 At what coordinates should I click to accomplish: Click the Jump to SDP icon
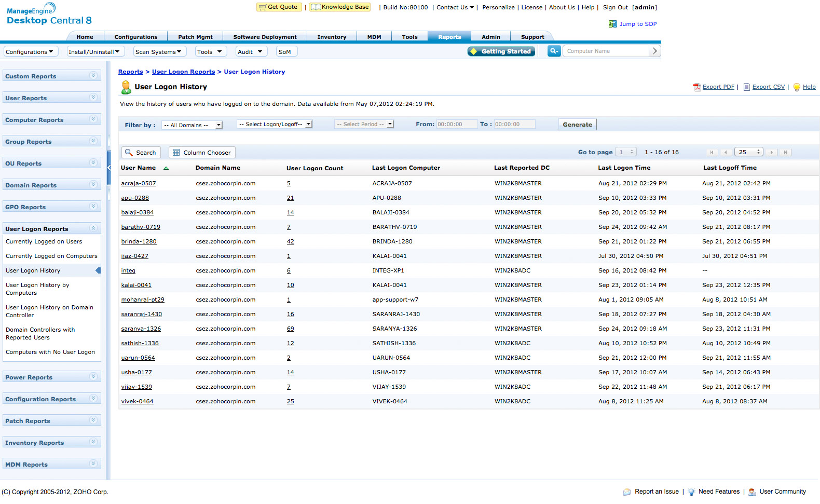(x=613, y=24)
